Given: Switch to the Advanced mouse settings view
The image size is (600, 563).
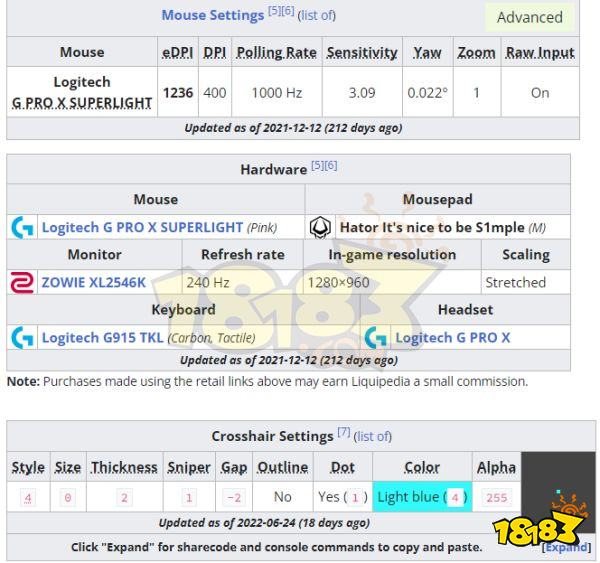Looking at the screenshot, I should tap(529, 17).
